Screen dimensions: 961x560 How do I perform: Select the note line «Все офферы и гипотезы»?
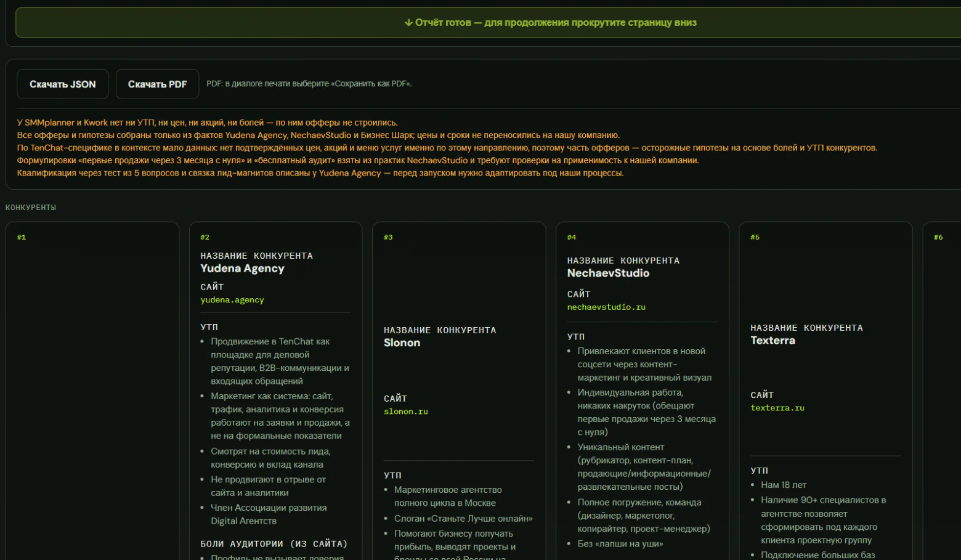tap(318, 136)
